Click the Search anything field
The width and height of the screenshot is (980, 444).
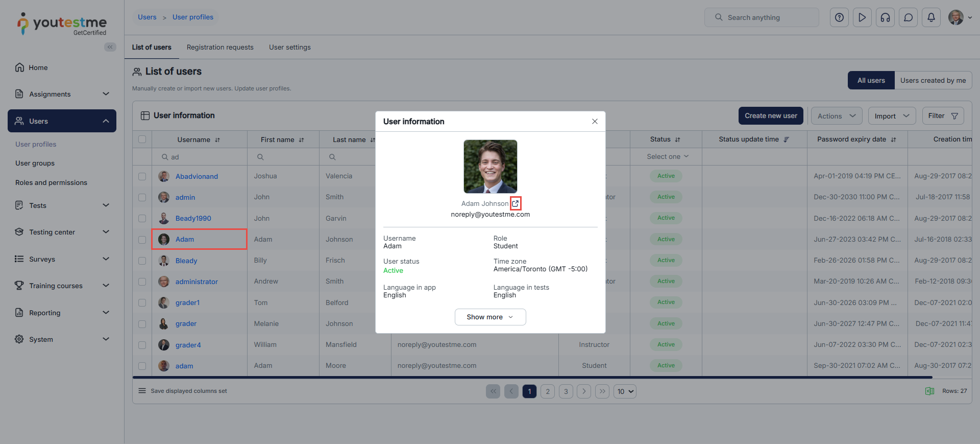click(x=762, y=17)
